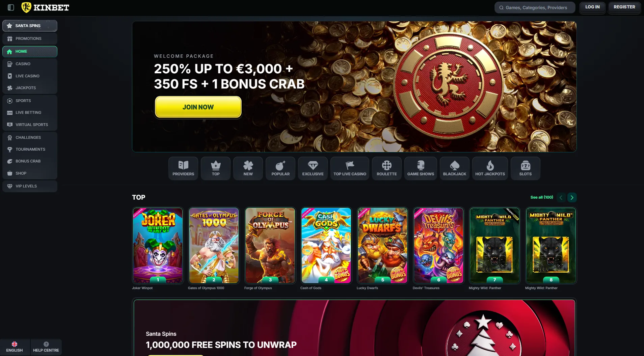Open the Santa Spins sidebar item

click(x=30, y=26)
